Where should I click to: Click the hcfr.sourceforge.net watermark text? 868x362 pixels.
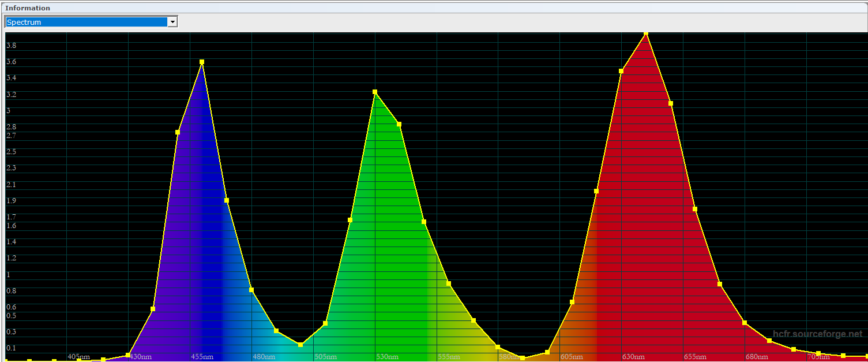(817, 334)
